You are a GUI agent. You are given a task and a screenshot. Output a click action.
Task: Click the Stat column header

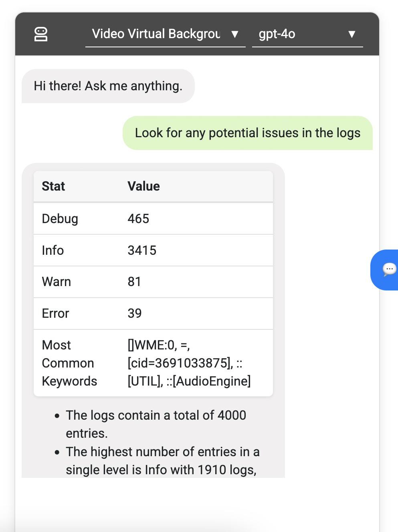pos(53,186)
